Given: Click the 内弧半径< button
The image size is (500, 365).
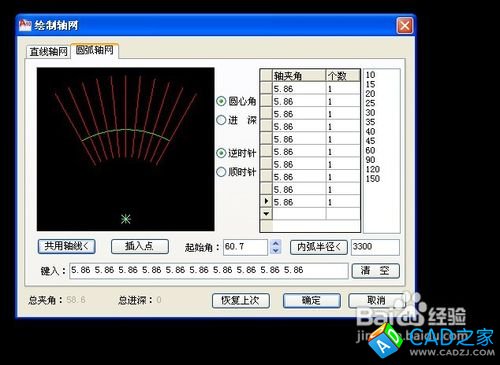Looking at the screenshot, I should coord(319,247).
